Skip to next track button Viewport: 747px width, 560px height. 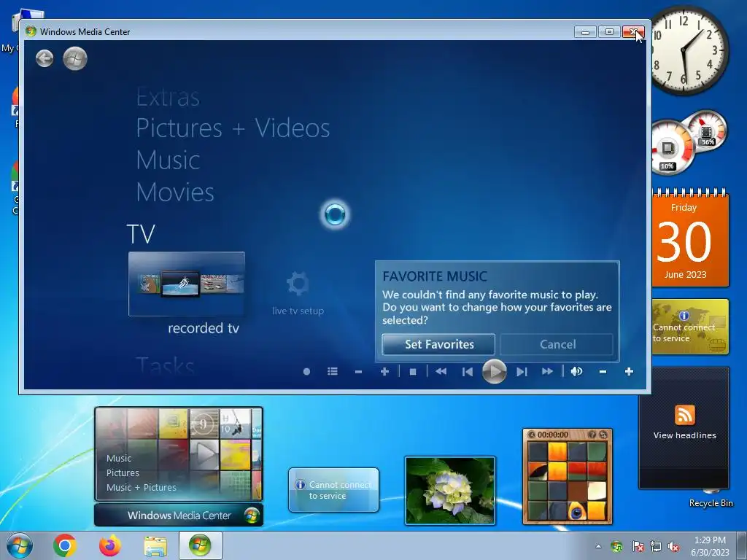tap(522, 371)
